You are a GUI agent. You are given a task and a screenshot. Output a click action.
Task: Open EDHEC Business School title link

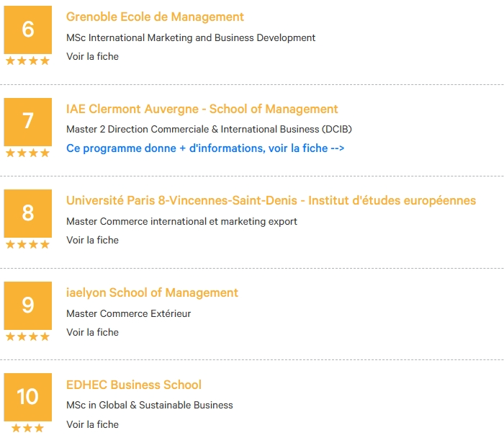click(134, 385)
